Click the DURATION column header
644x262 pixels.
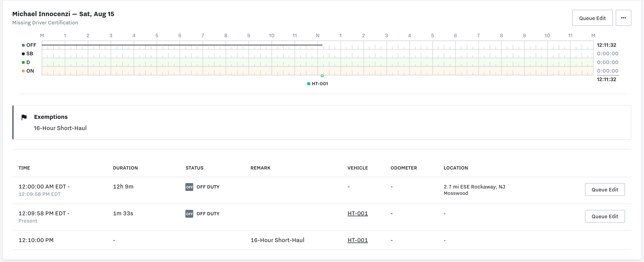coord(125,168)
